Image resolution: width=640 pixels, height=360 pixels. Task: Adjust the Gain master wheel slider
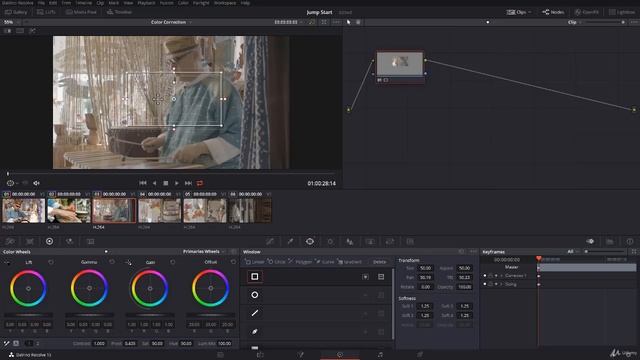[x=150, y=315]
